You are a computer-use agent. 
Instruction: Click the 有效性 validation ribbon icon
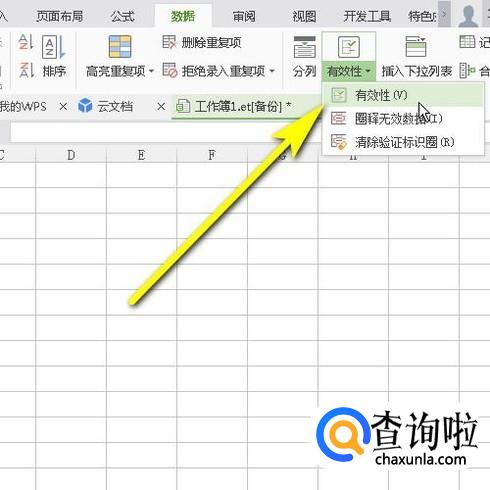pos(349,47)
